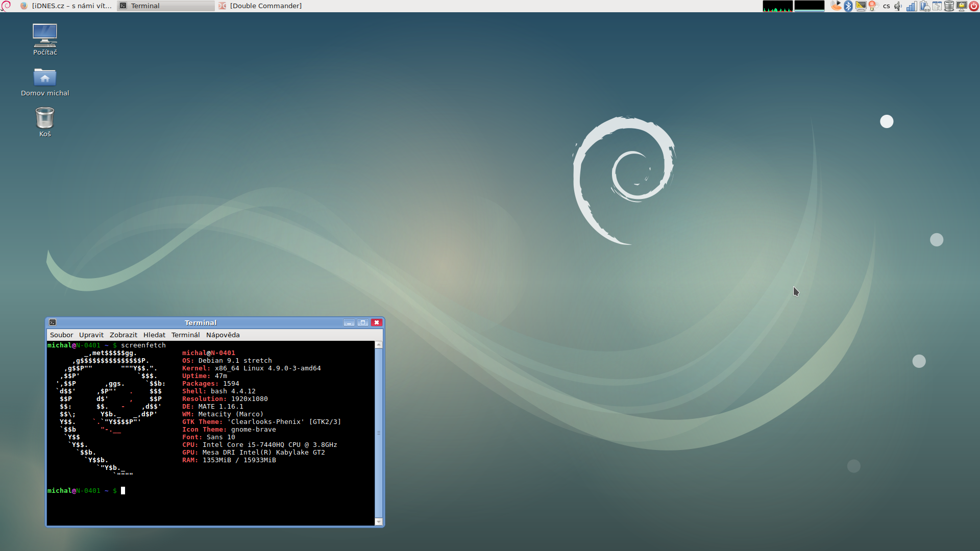Viewport: 980px width, 551px height.
Task: Open the Hledat menu in Terminal
Action: (154, 335)
